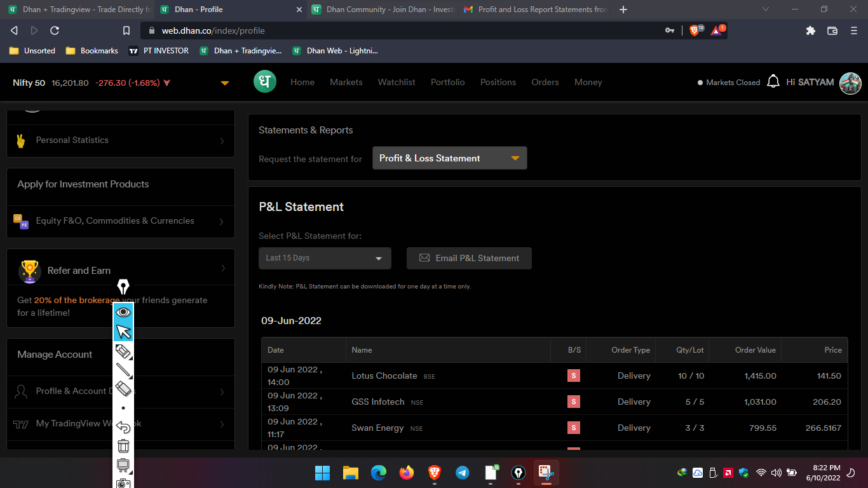Open Firefox from the taskbar

(407, 473)
